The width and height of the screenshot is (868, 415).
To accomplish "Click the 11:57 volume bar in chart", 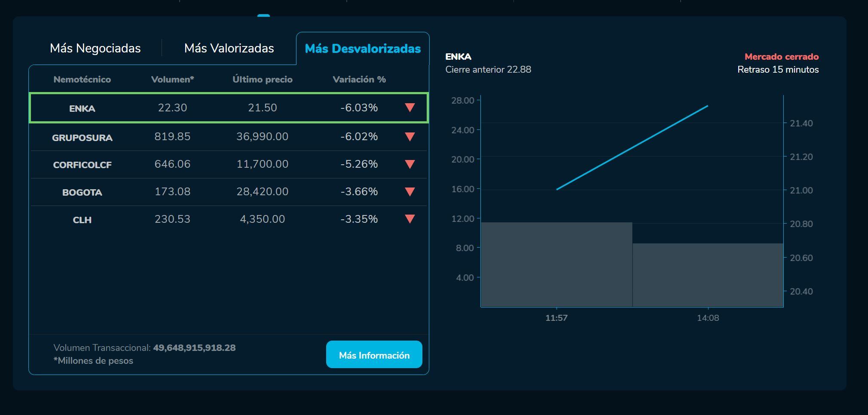I will coord(556,264).
